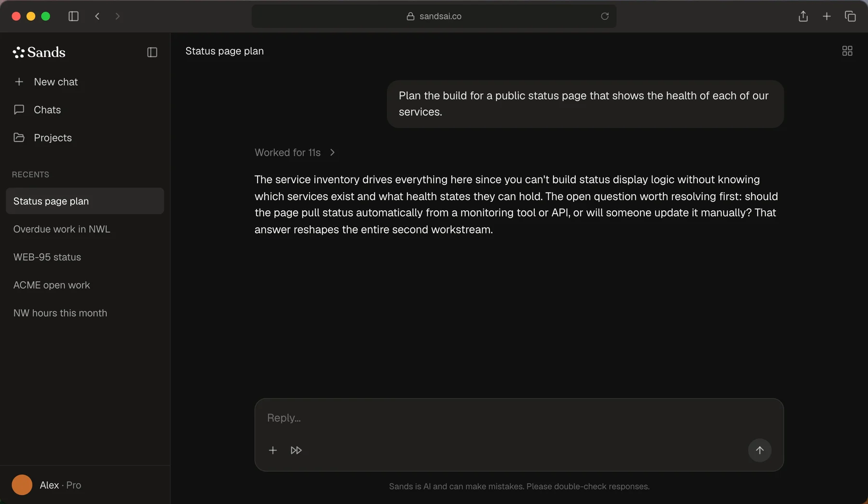Select the Status page plan recent chat
Viewport: 868px width, 504px height.
click(x=85, y=201)
